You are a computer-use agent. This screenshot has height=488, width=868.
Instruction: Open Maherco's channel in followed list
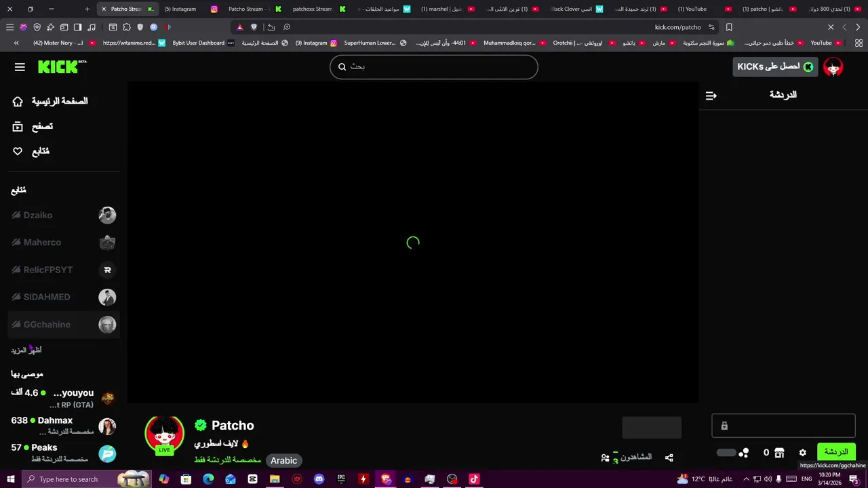64,242
